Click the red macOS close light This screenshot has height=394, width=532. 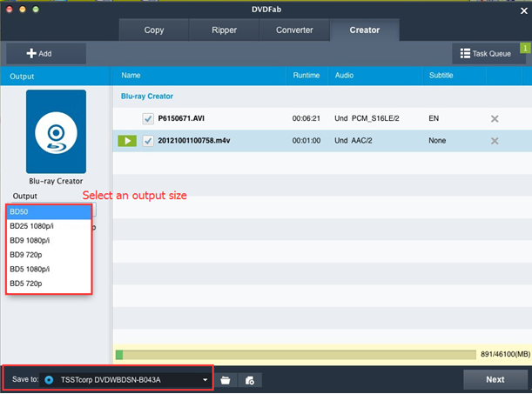coord(10,10)
